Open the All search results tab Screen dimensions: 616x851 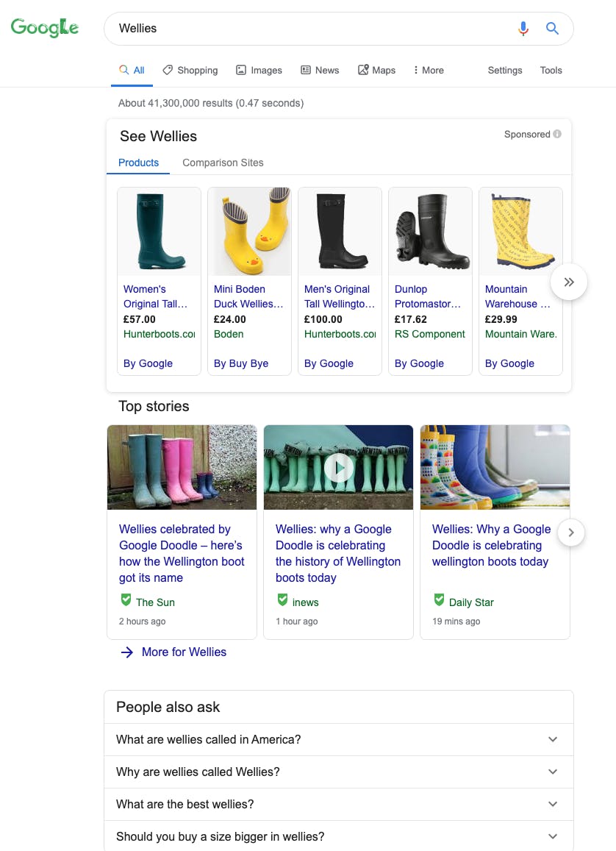[132, 70]
